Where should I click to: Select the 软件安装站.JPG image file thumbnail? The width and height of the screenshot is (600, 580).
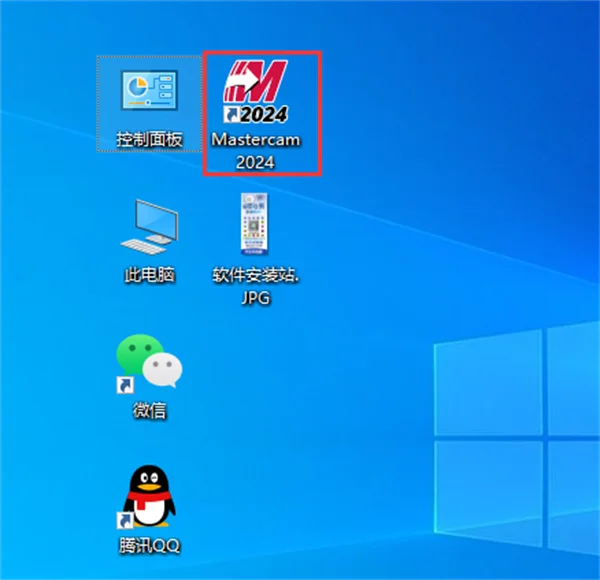pos(254,224)
